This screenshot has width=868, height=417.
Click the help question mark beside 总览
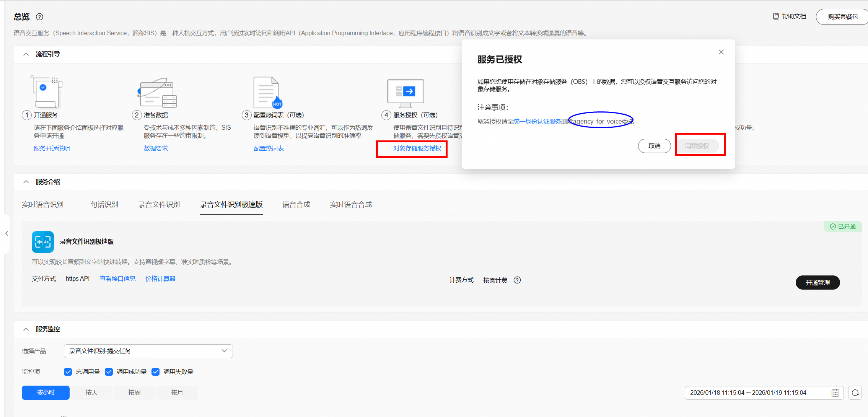(x=39, y=17)
